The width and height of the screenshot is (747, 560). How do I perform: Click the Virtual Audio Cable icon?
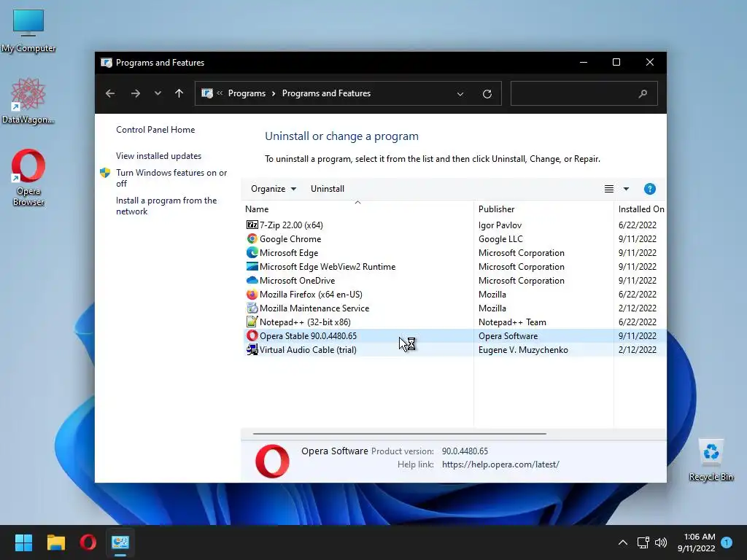252,349
